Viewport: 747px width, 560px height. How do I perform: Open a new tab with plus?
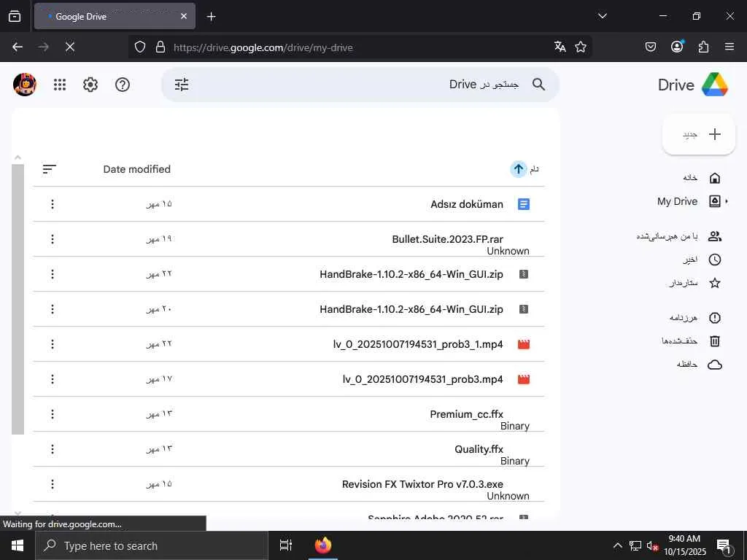(211, 17)
